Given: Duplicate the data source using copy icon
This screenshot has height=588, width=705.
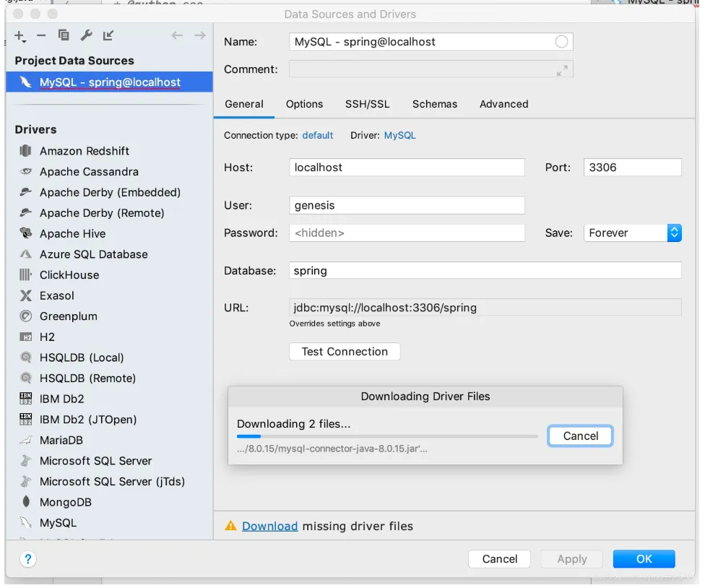Looking at the screenshot, I should (x=64, y=35).
